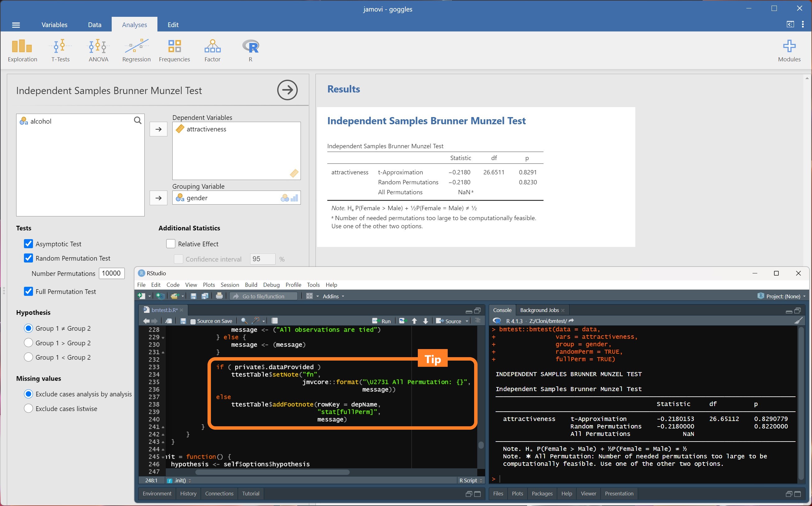Switch to the Variables tab in jamovi
Viewport: 812px width, 506px height.
pos(54,24)
